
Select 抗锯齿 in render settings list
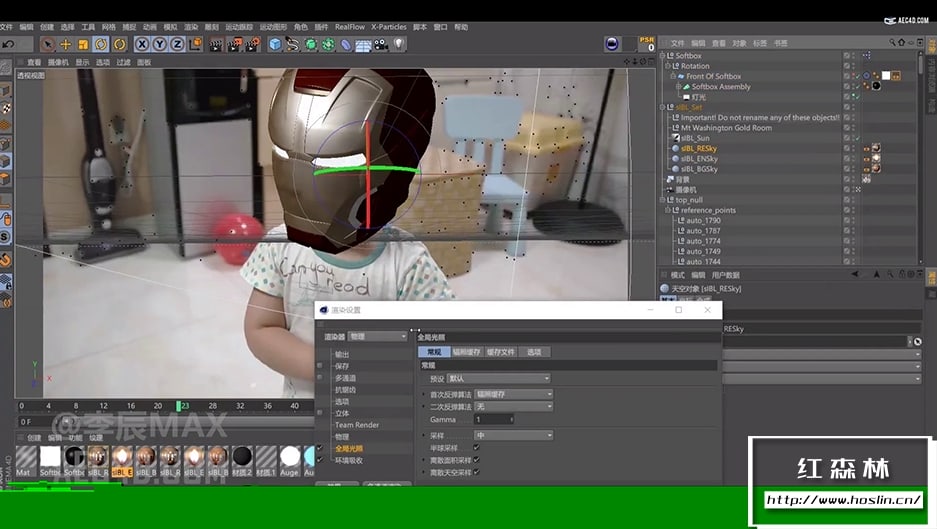[x=345, y=390]
